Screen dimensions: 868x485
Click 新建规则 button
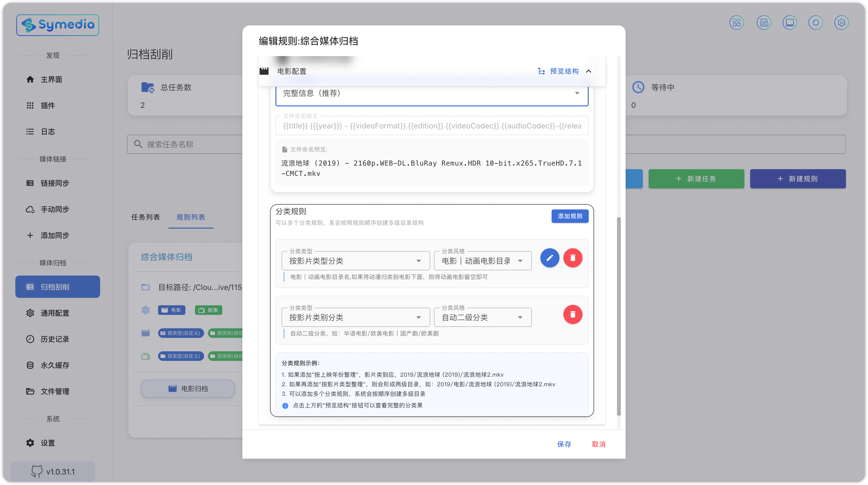pos(798,179)
